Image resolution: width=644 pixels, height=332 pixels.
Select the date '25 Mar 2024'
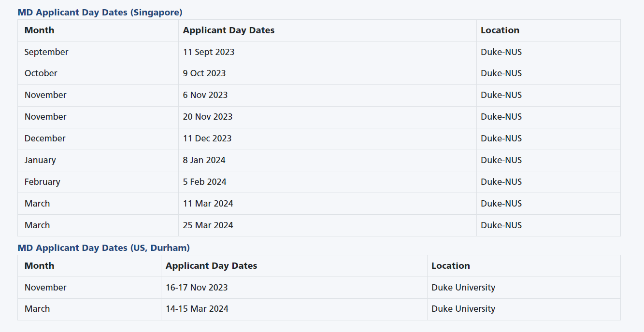208,225
